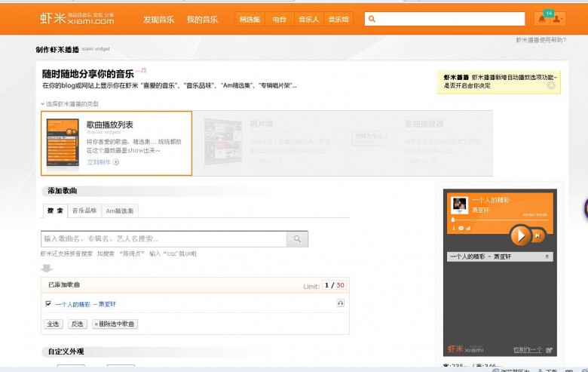Click the 删除选中歌曲 delete button
This screenshot has height=372, width=588.
(x=115, y=324)
